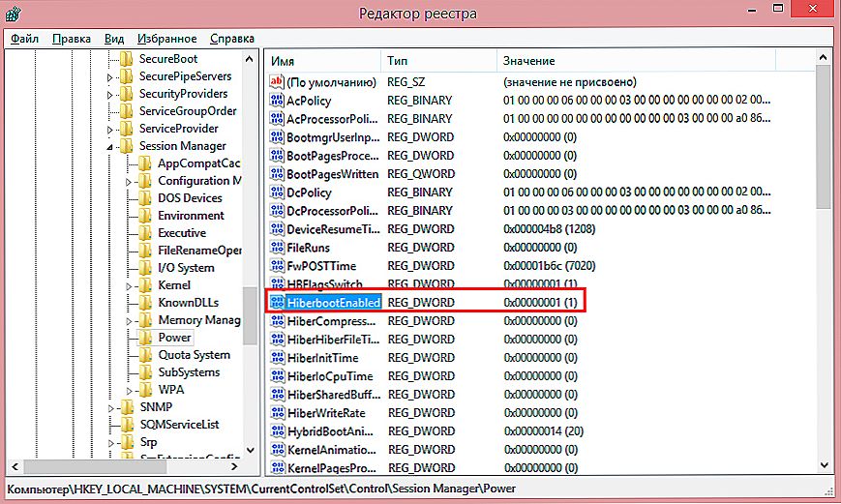Collapse the Session Manager key
The width and height of the screenshot is (841, 504).
point(109,147)
